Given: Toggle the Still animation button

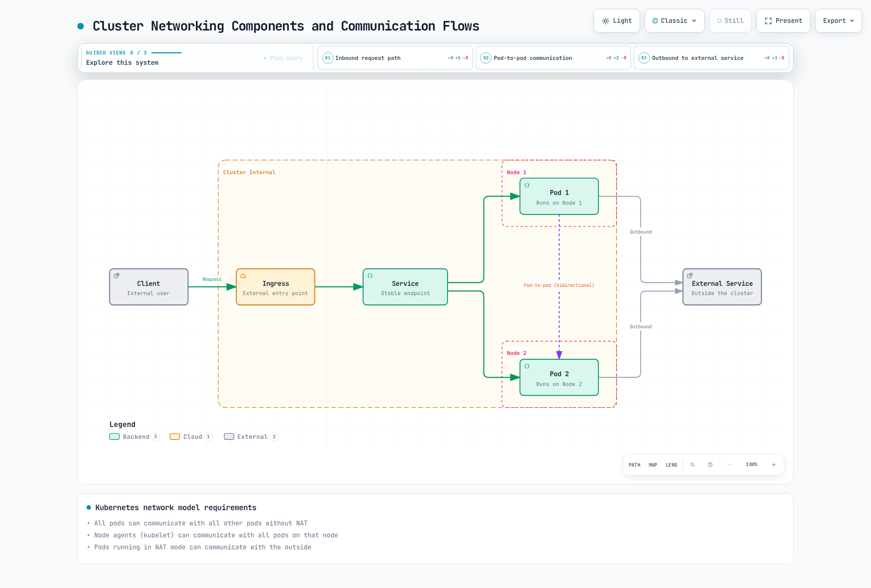Looking at the screenshot, I should coord(730,21).
